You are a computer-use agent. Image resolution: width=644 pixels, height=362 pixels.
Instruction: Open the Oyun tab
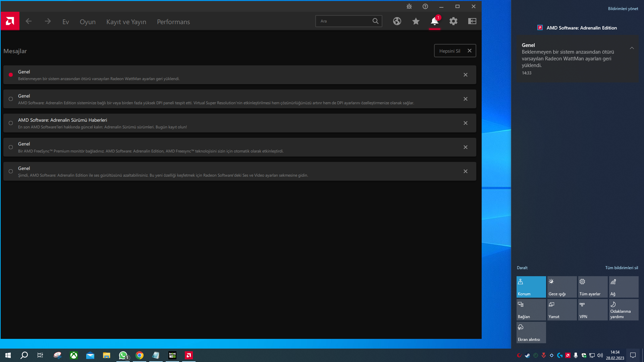[88, 22]
